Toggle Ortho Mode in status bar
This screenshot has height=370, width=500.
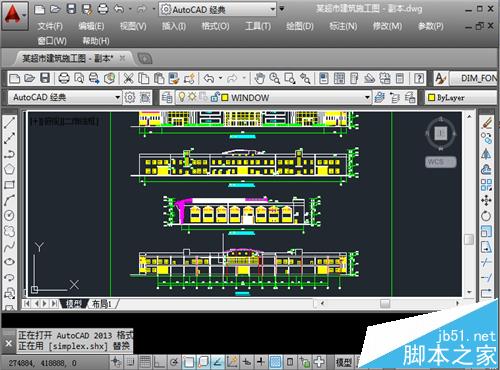[x=159, y=362]
